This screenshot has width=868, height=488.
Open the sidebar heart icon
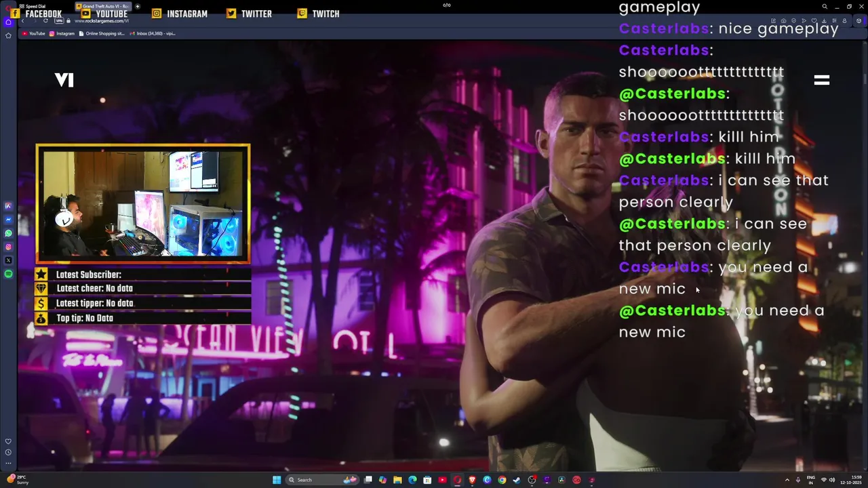[x=8, y=441]
